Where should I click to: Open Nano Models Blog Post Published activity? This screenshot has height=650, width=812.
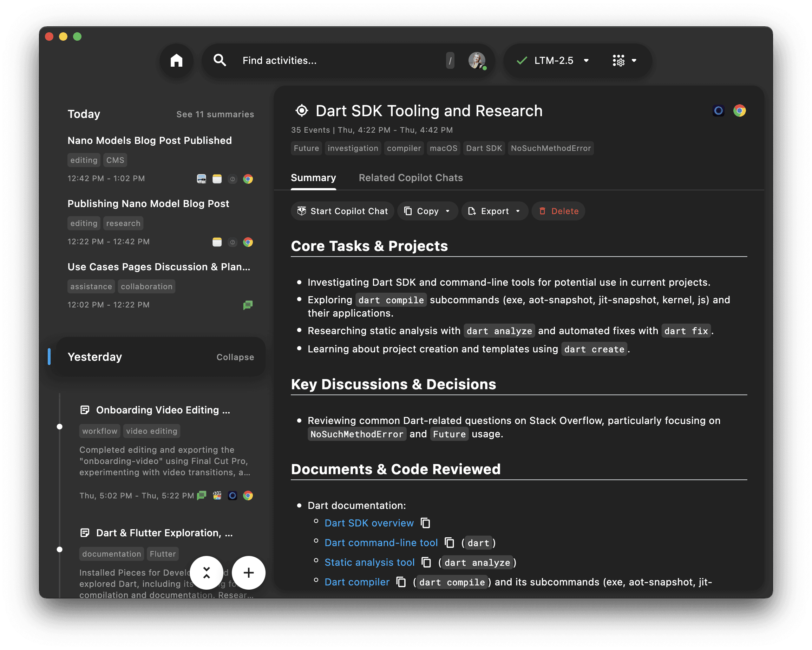point(150,140)
